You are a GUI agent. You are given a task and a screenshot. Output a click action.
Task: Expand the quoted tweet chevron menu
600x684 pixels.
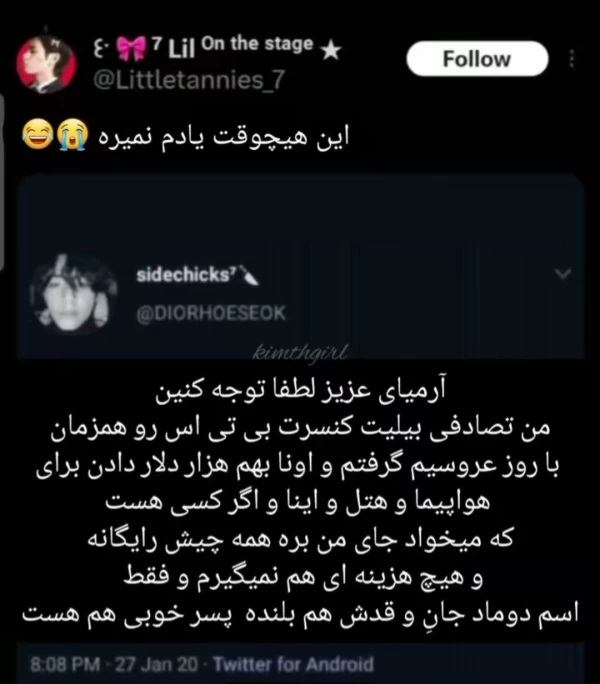tap(563, 274)
